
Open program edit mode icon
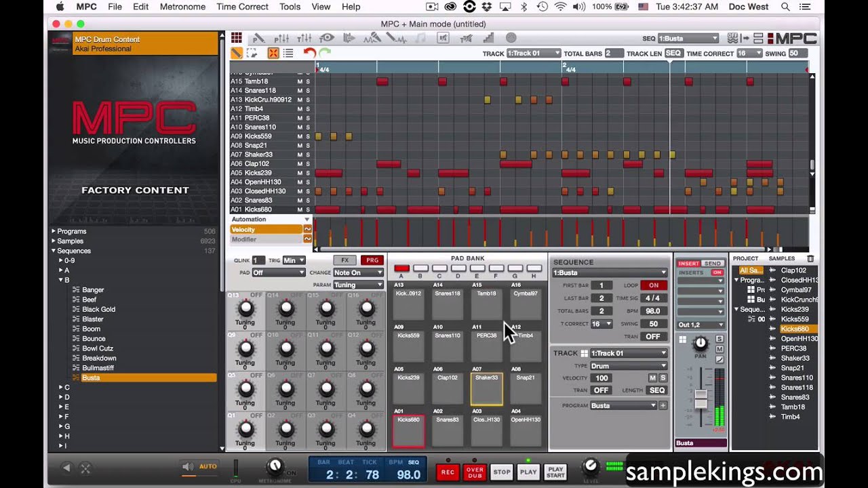point(258,38)
